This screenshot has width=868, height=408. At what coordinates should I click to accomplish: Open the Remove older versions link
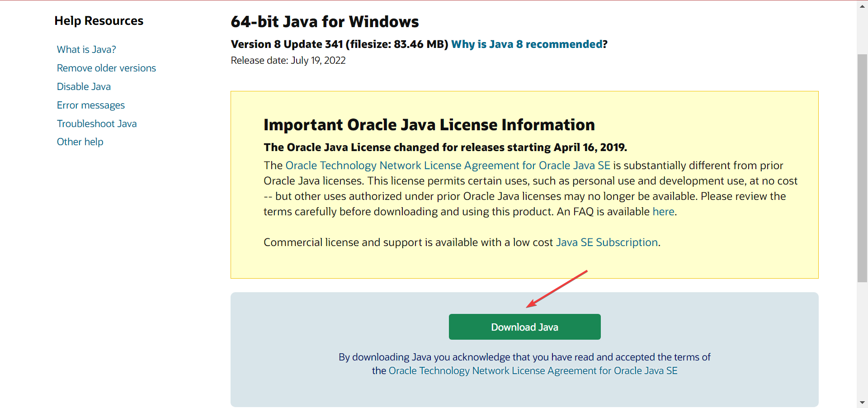click(x=106, y=68)
